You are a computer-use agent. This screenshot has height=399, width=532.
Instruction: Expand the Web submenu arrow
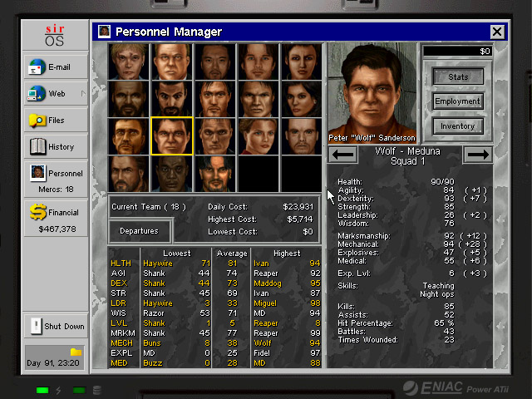[x=83, y=93]
